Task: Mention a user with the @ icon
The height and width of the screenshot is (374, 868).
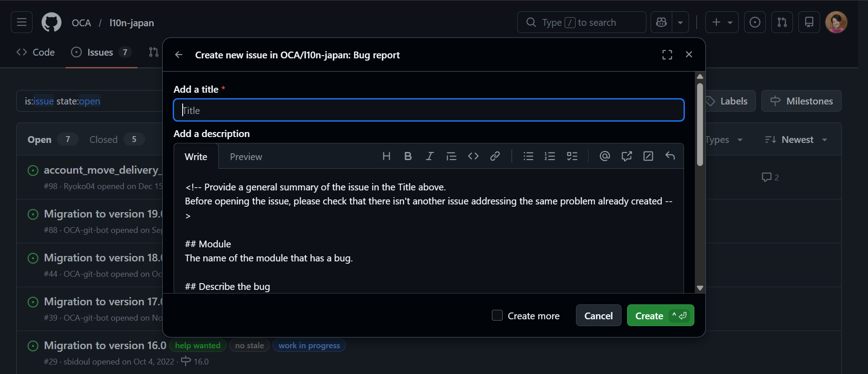Action: point(604,156)
